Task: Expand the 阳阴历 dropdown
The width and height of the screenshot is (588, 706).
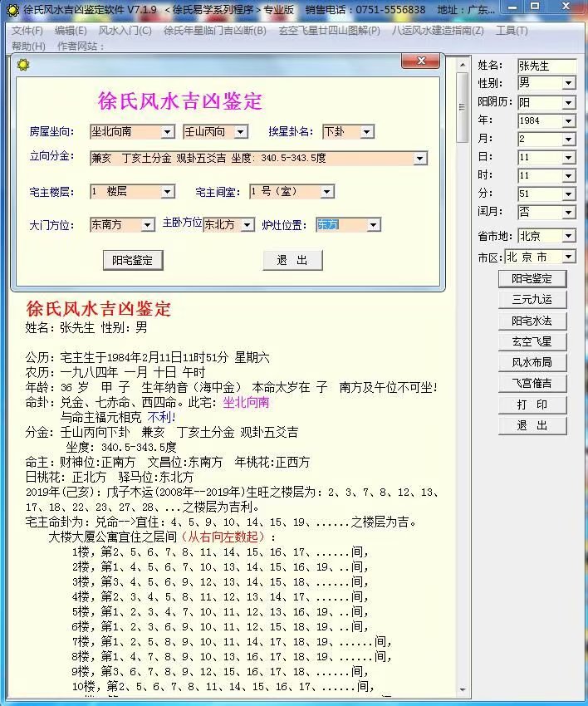Action: (569, 103)
